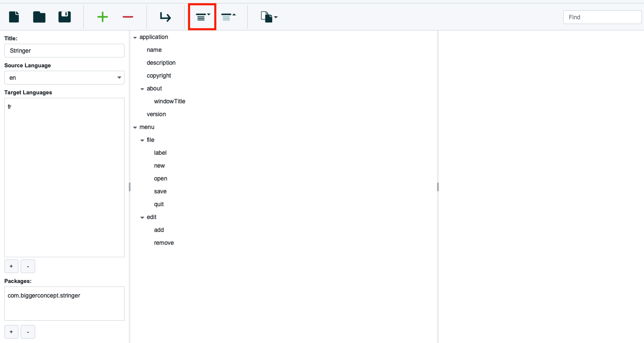The width and height of the screenshot is (644, 343).
Task: Click the indent arrow toolbar icon
Action: tap(165, 17)
